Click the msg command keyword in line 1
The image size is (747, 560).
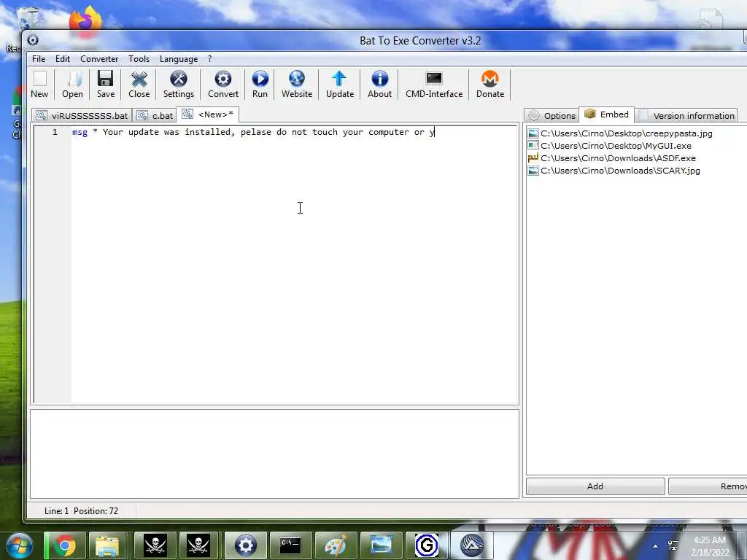(80, 133)
